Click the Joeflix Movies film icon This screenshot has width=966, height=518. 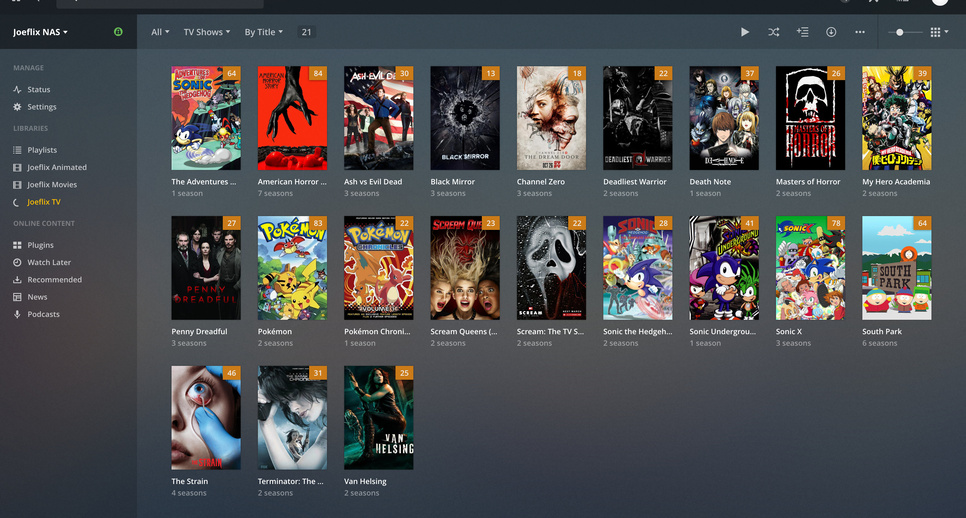[17, 184]
